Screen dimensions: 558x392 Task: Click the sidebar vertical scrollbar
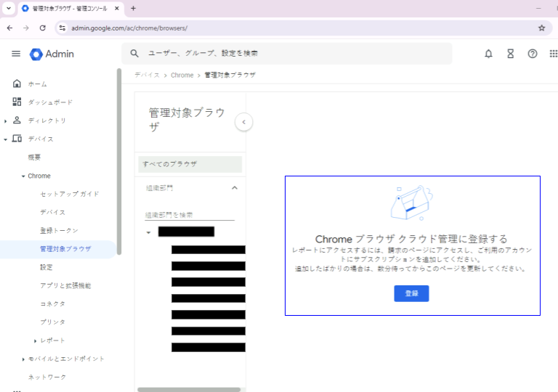click(x=119, y=162)
